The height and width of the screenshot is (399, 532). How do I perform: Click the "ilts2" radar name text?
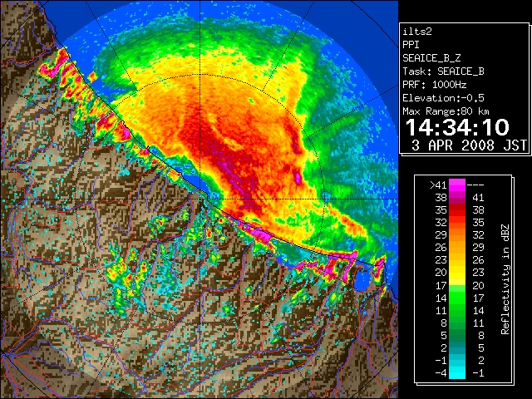pos(417,32)
